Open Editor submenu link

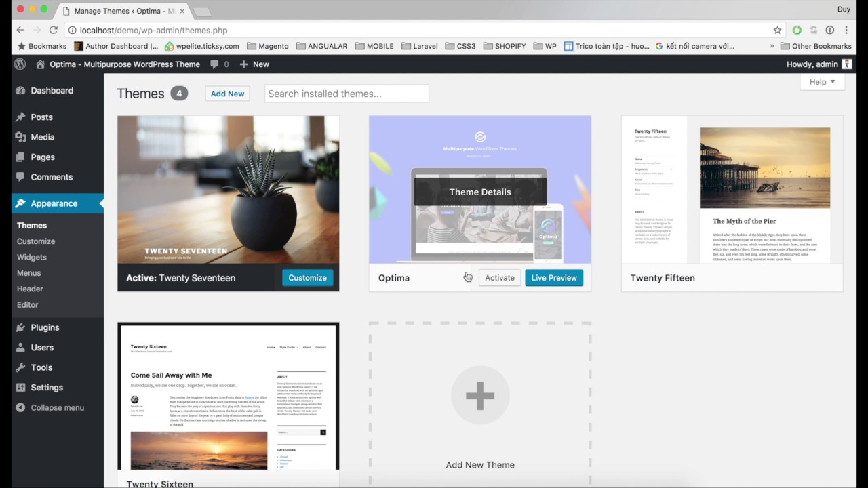pyautogui.click(x=28, y=305)
